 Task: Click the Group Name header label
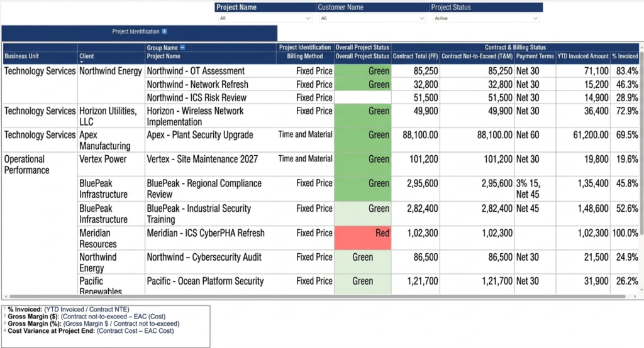162,48
